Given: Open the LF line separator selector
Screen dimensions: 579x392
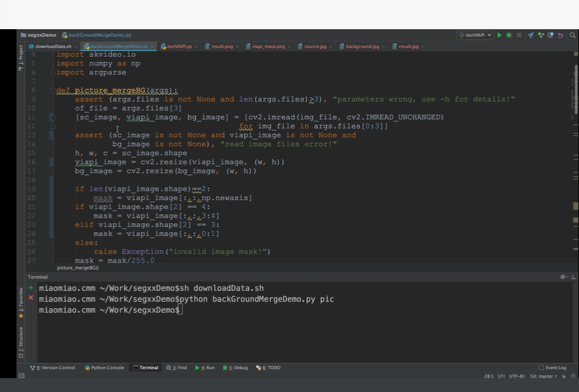Looking at the screenshot, I should tap(502, 376).
